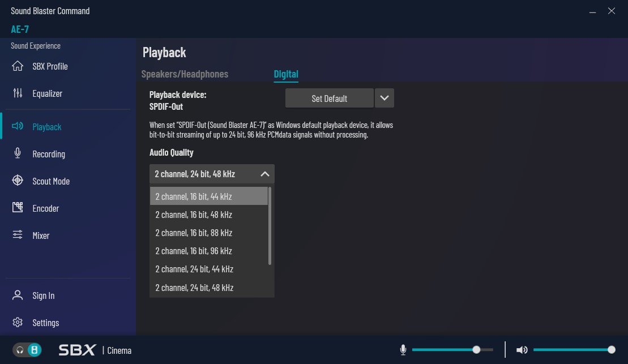628x364 pixels.
Task: Click the Scout Mode crosshair icon
Action: tap(17, 181)
